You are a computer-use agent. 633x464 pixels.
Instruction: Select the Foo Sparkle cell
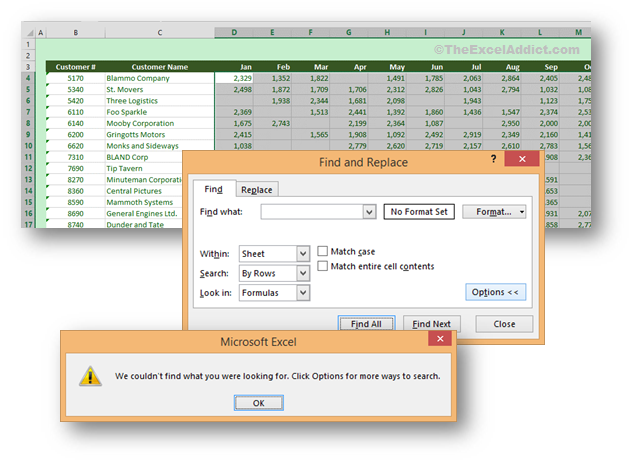(160, 112)
